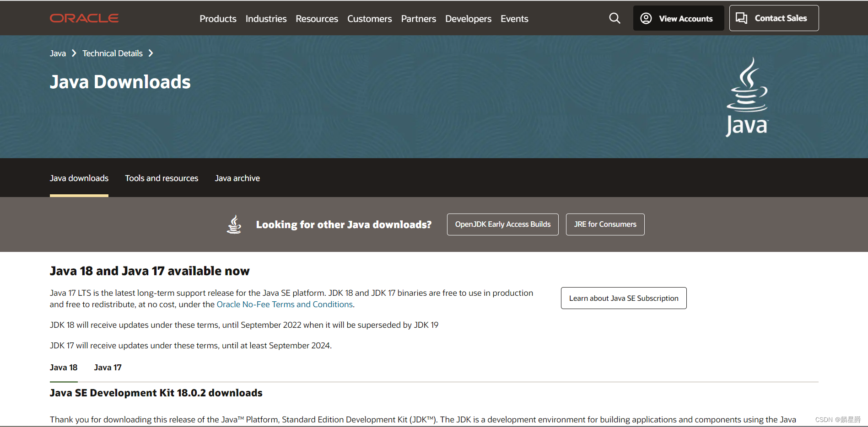Open the Partners menu
Viewport: 868px width, 427px height.
coord(418,19)
